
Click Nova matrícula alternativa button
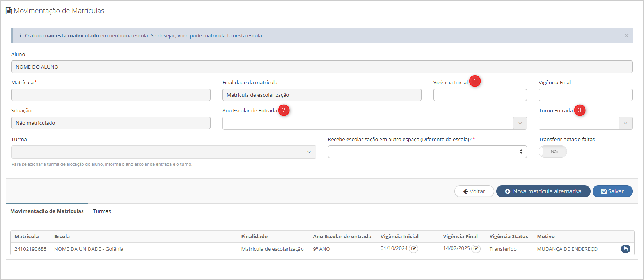click(x=543, y=191)
